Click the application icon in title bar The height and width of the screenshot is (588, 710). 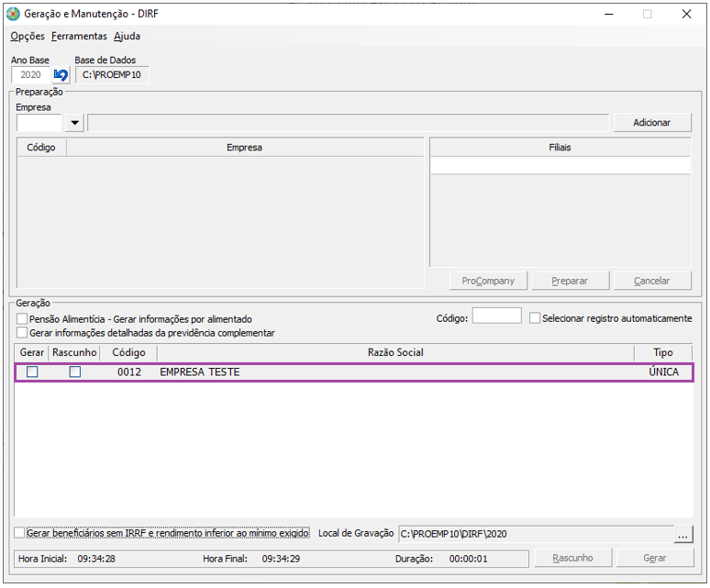point(13,14)
